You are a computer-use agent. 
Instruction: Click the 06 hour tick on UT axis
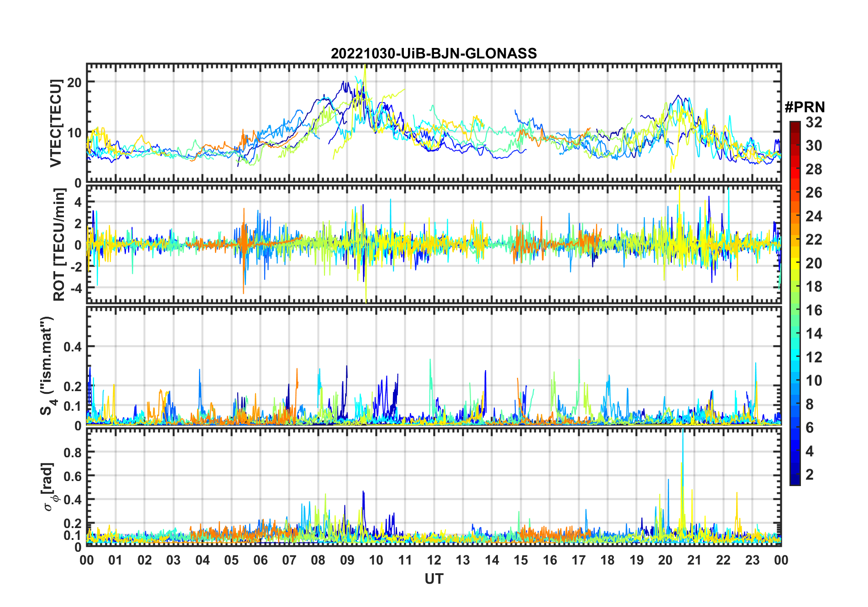click(260, 560)
